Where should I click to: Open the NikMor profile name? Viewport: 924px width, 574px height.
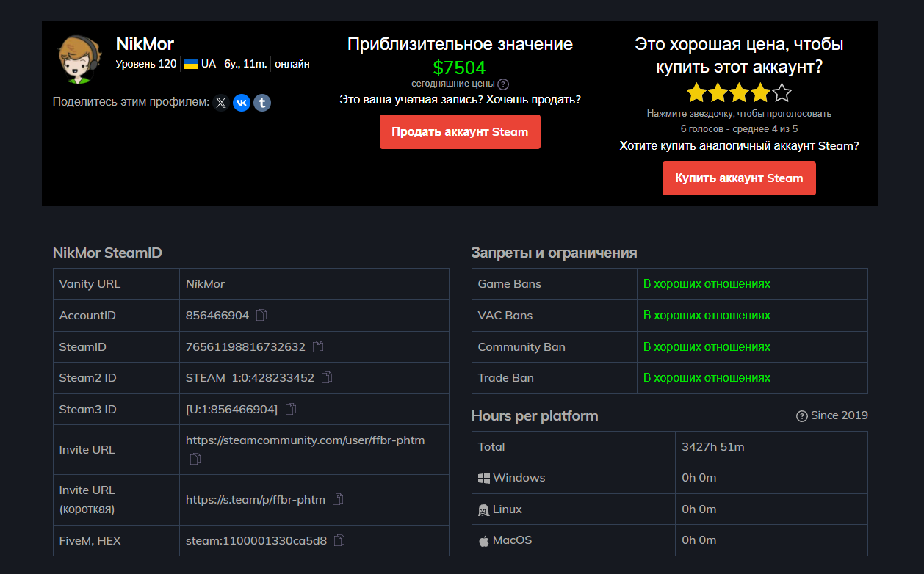click(145, 43)
